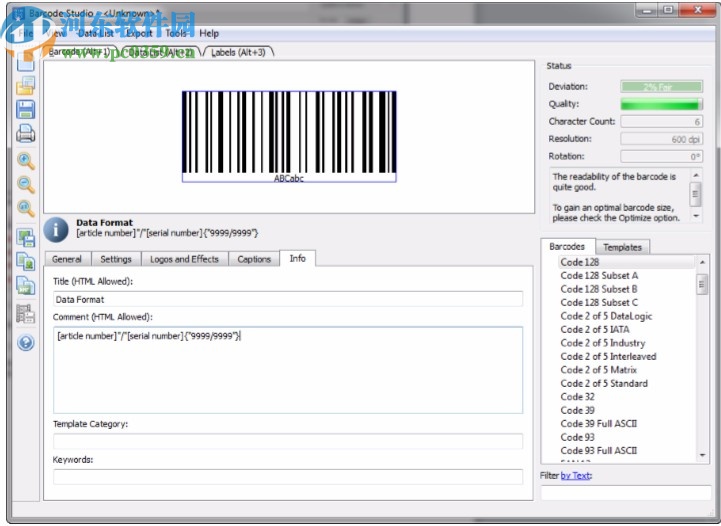Screen dimensions: 721x526
Task: Click the Help question mark icon
Action: click(26, 343)
